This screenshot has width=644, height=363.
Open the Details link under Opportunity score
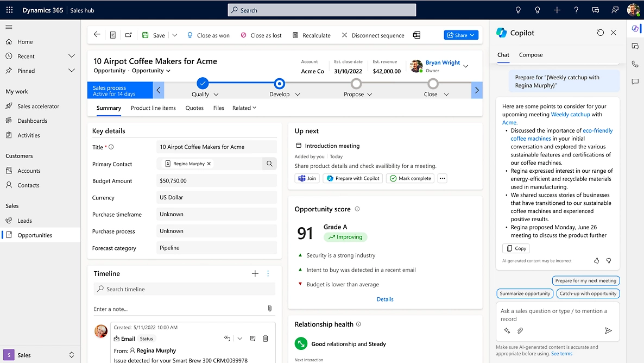385,299
